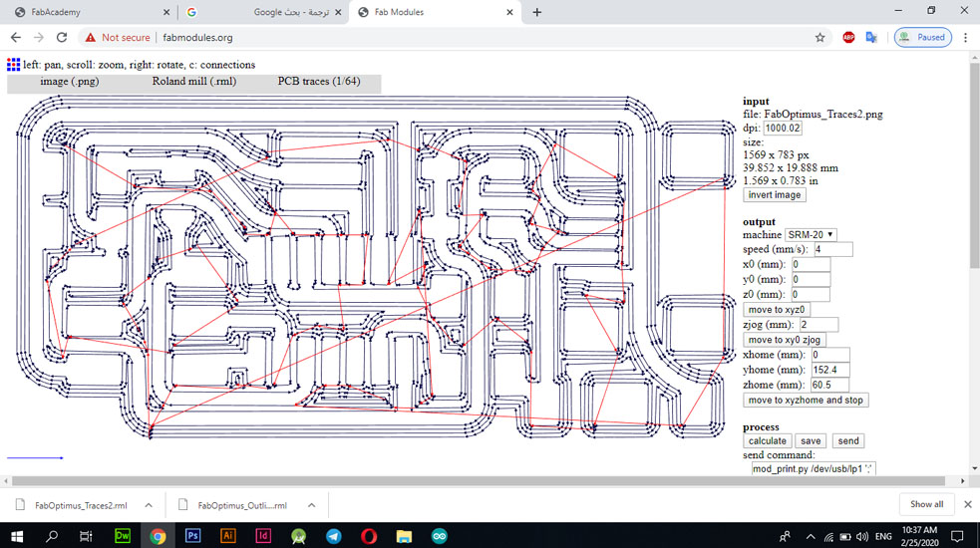Launch Photoshop from the taskbar
980x548 pixels.
point(193,536)
